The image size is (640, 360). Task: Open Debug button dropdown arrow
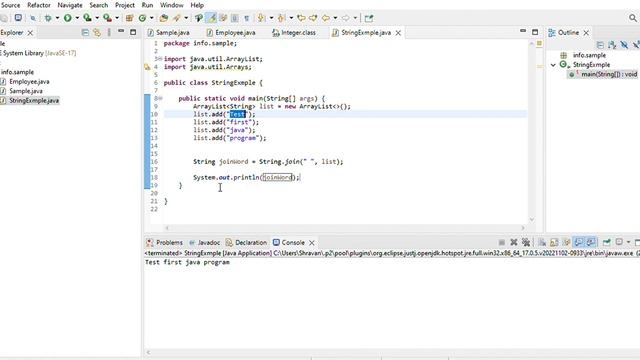click(x=57, y=18)
